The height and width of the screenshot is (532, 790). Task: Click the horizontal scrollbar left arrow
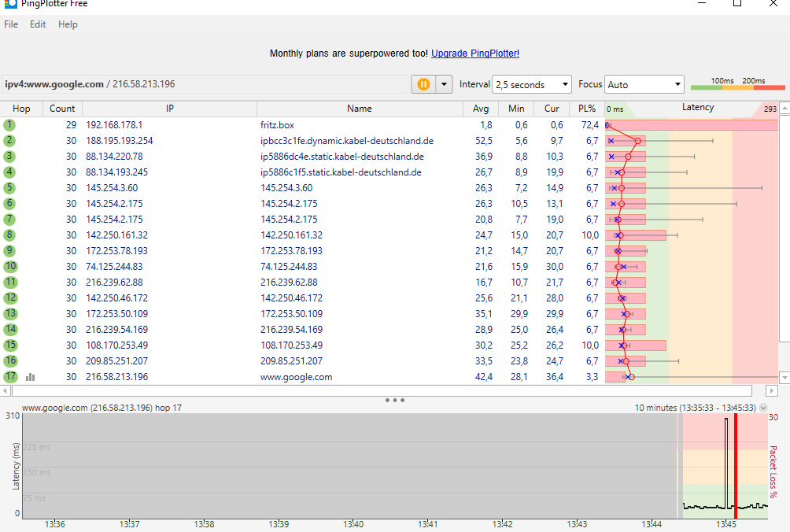[5, 391]
